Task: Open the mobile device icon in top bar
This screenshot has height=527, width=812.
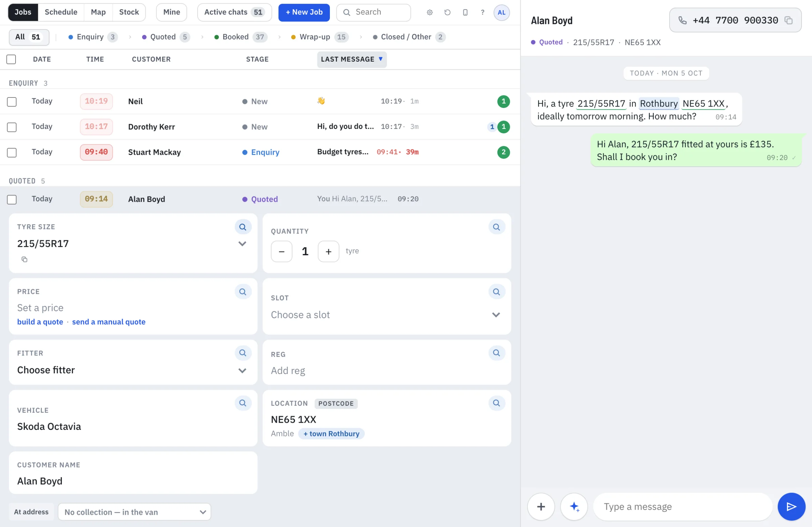Action: (465, 12)
